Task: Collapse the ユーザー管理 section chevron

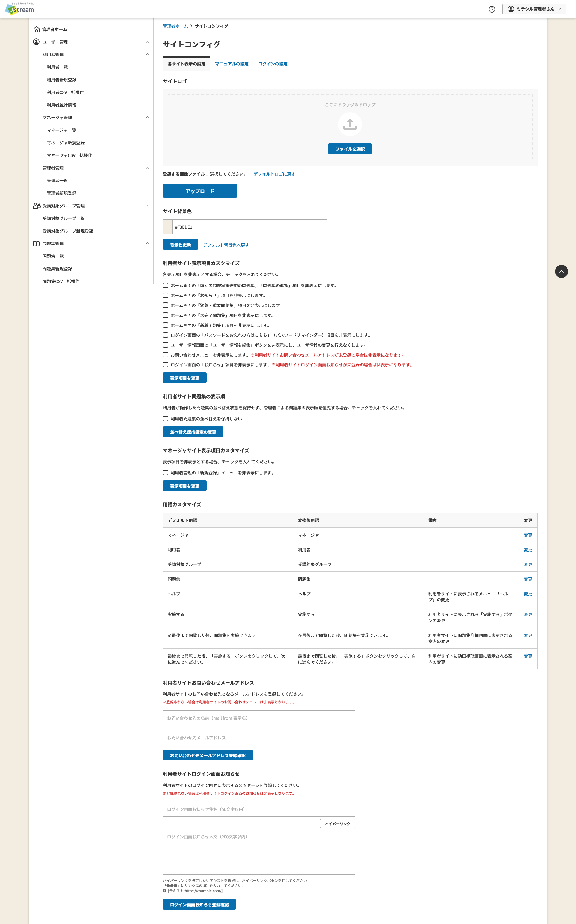Action: (147, 42)
